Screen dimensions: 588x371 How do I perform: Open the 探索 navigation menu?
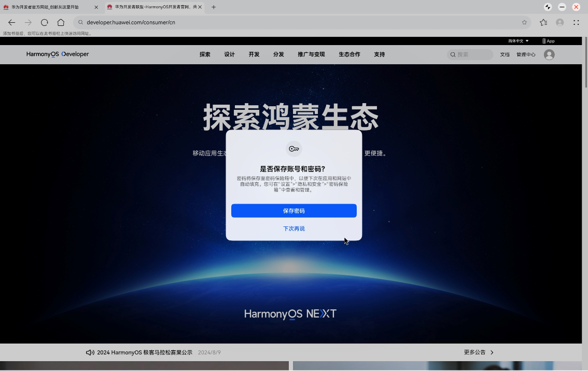(205, 54)
